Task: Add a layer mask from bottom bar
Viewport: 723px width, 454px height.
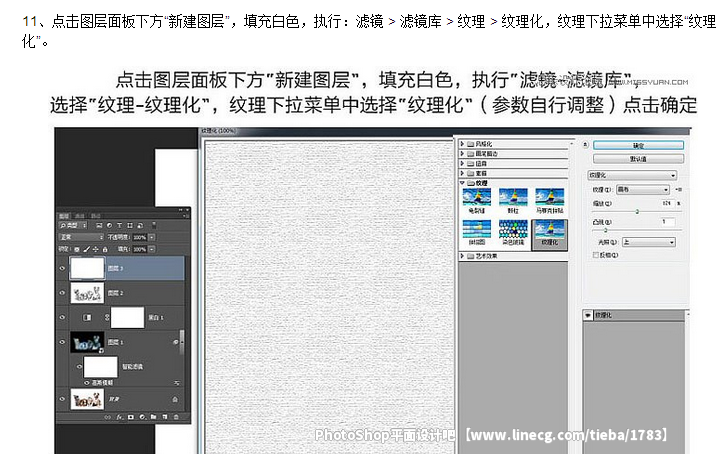Action: tap(131, 417)
